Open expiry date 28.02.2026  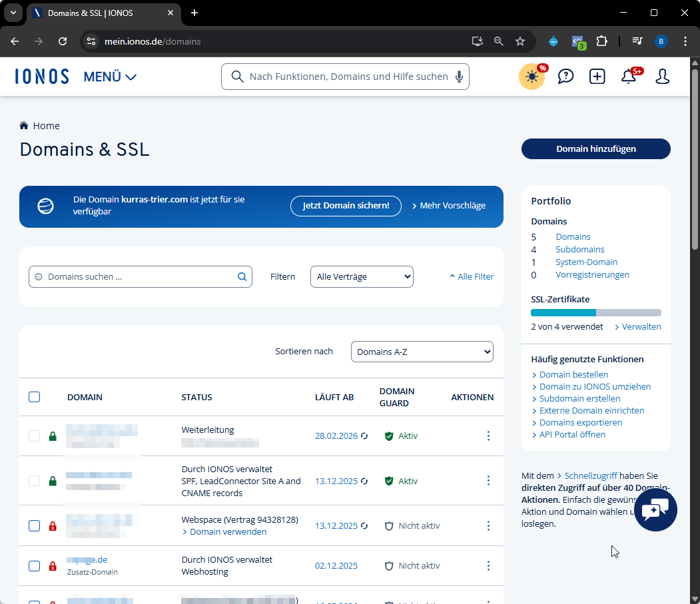click(336, 436)
